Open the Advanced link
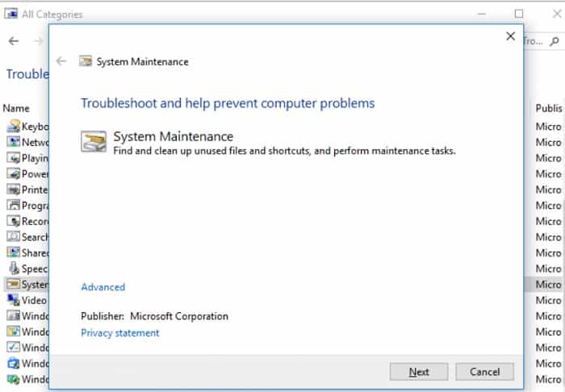 pos(103,287)
